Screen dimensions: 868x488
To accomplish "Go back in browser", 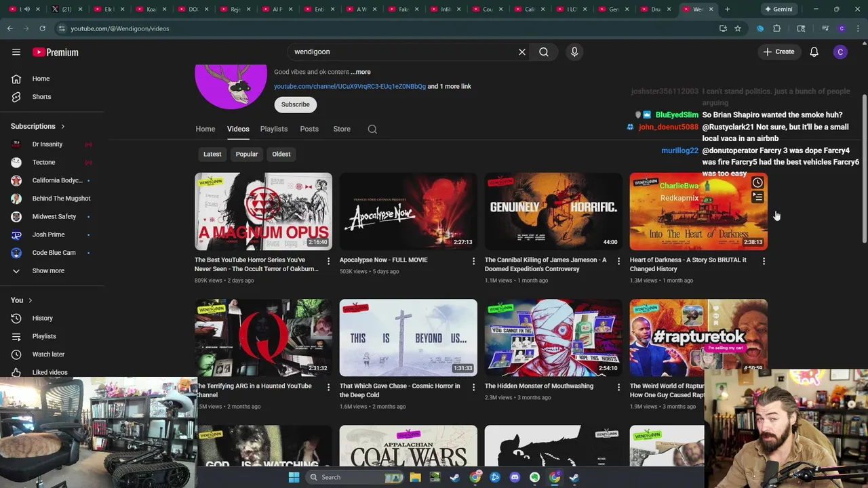I will (9, 28).
